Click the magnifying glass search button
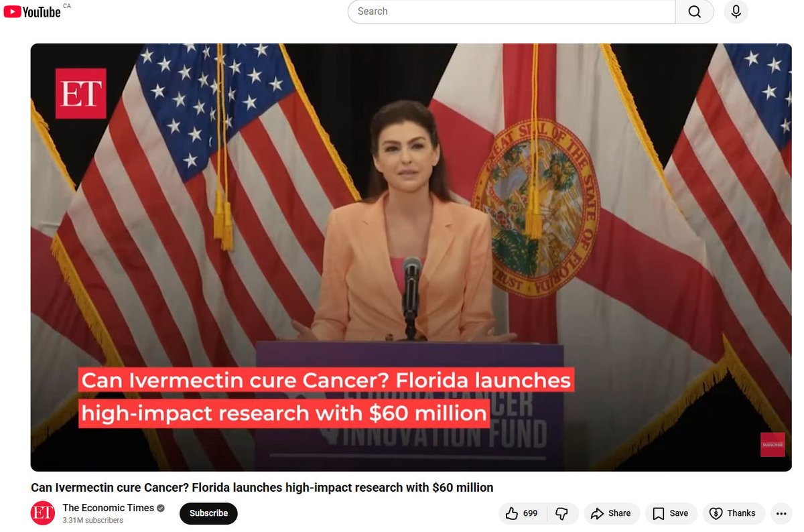This screenshot has height=532, width=804. [x=695, y=11]
